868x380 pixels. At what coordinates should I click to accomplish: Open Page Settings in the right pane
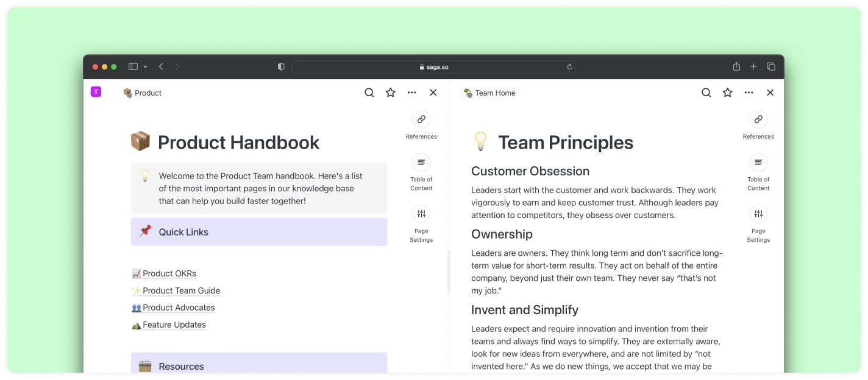758,214
